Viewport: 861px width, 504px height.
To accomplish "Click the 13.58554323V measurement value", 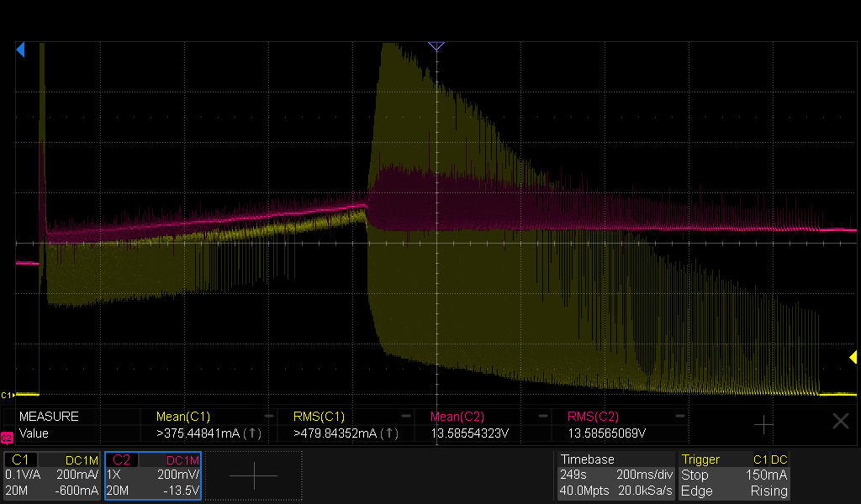I will (469, 433).
